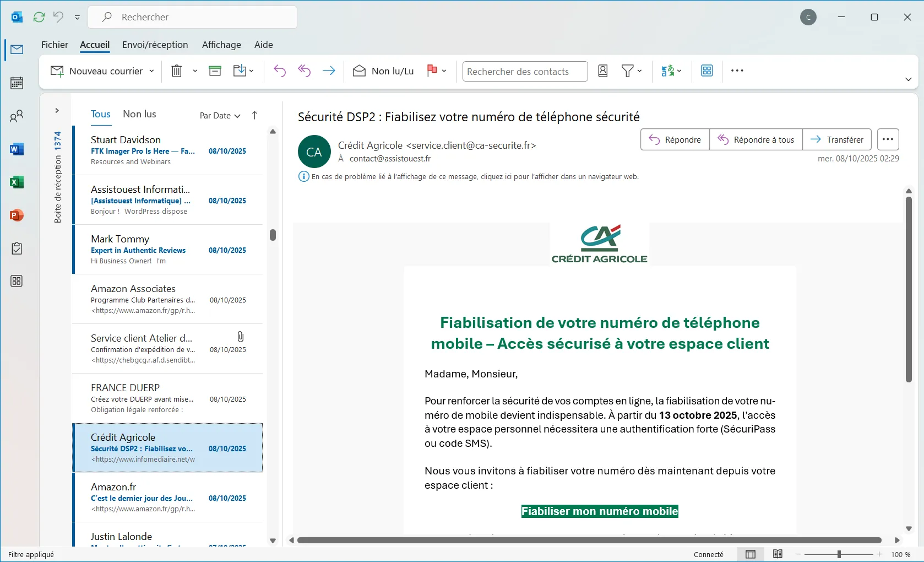Open the To Do app icon
The image size is (924, 562).
pos(17,248)
